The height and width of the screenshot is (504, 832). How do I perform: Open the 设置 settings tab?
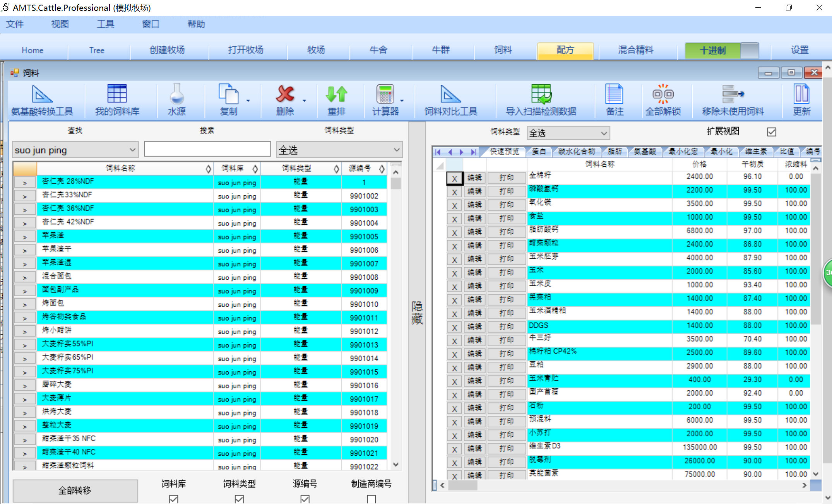(x=799, y=50)
